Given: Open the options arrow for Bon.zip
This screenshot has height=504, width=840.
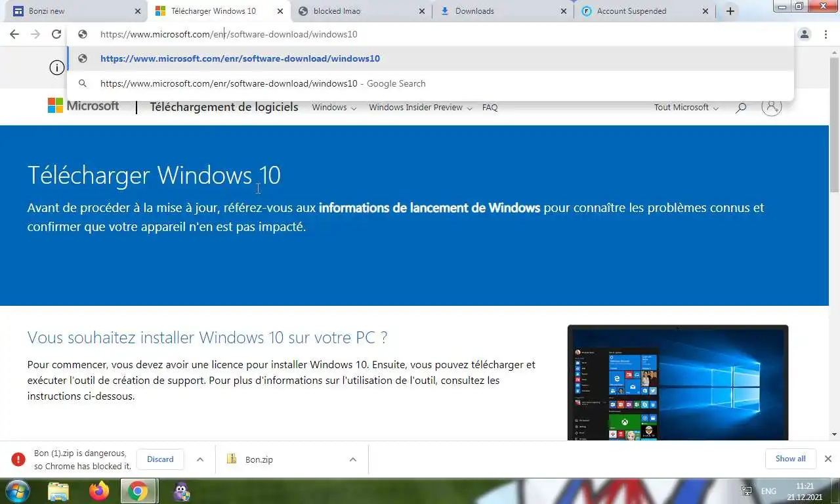Looking at the screenshot, I should click(x=352, y=459).
